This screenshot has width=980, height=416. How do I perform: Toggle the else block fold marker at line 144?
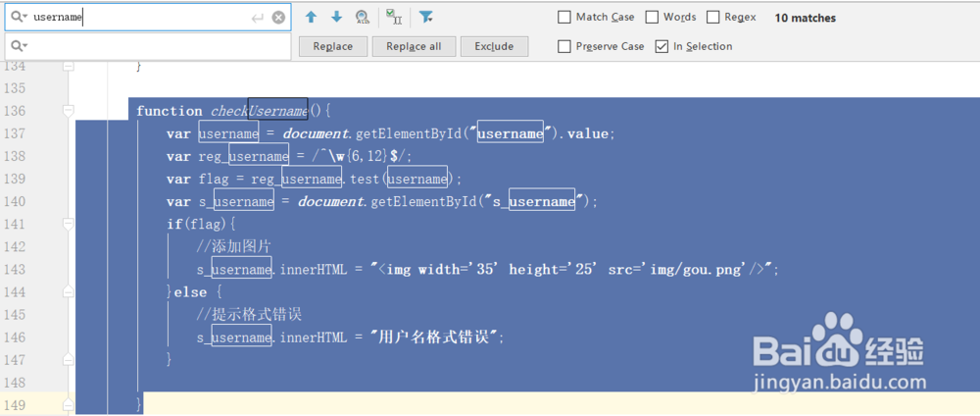coord(69,291)
